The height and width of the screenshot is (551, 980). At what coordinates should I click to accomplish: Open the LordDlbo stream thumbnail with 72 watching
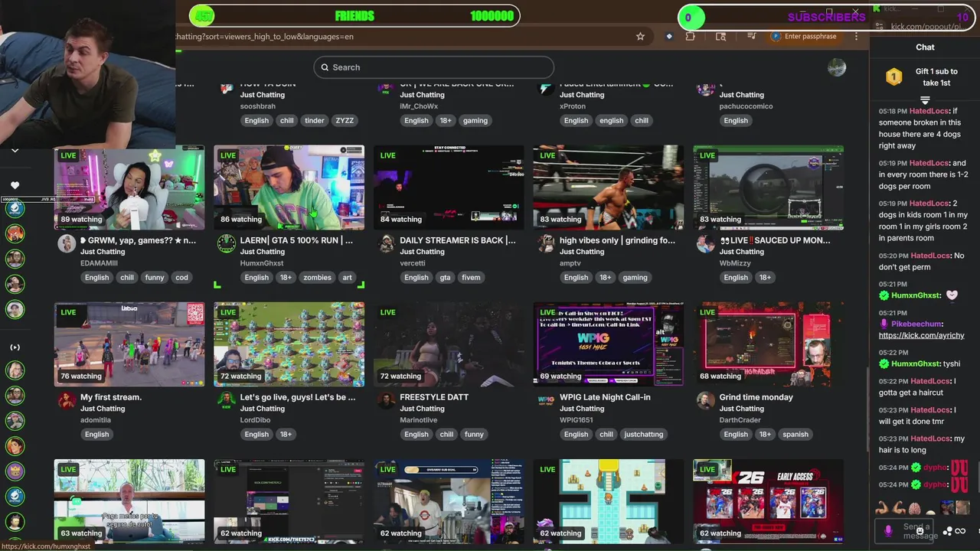pyautogui.click(x=289, y=344)
